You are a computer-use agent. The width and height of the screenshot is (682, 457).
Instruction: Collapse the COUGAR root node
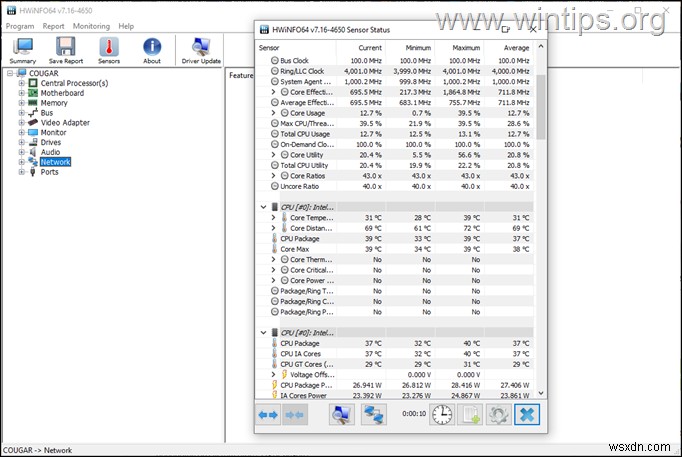10,73
